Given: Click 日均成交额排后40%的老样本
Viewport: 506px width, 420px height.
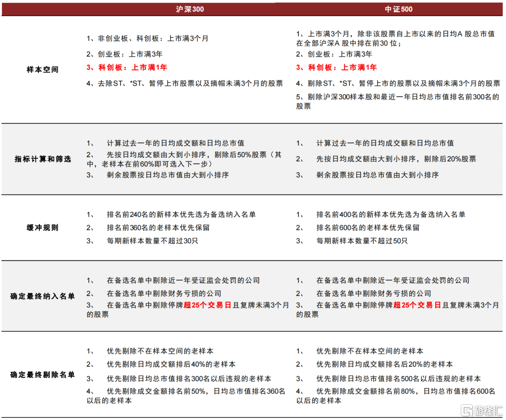Looking at the screenshot, I should 161,364.
